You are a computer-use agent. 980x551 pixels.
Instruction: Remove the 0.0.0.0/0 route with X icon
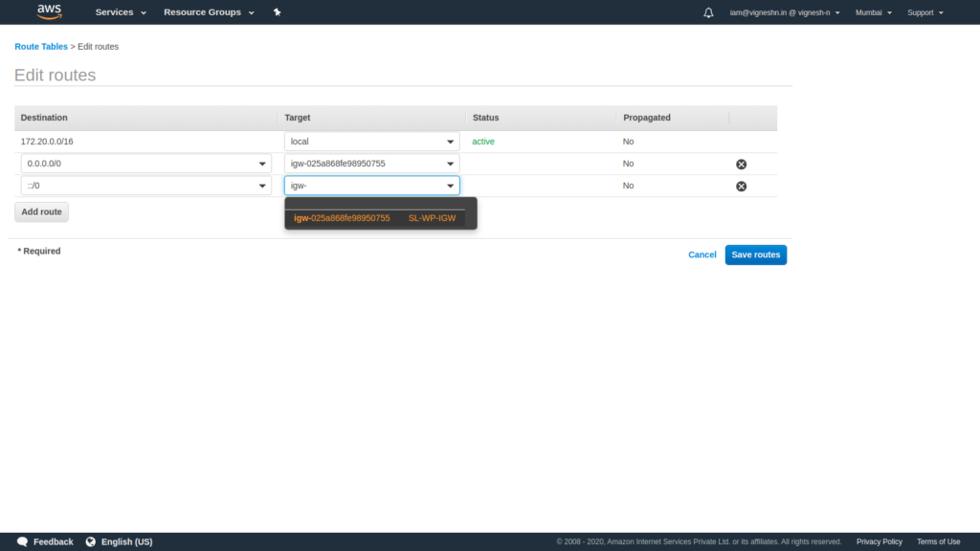coord(742,165)
